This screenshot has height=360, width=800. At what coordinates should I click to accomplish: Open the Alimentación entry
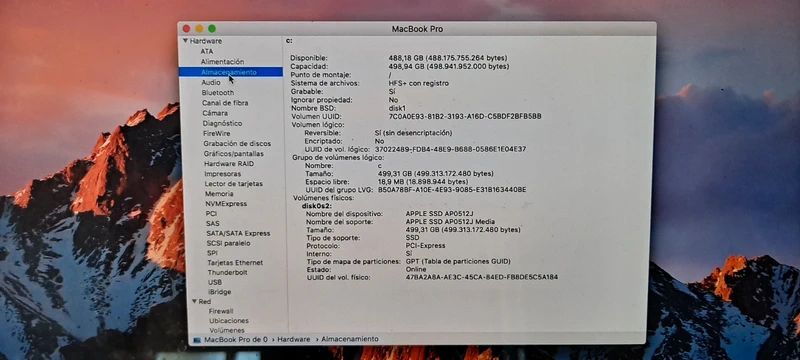coord(222,62)
